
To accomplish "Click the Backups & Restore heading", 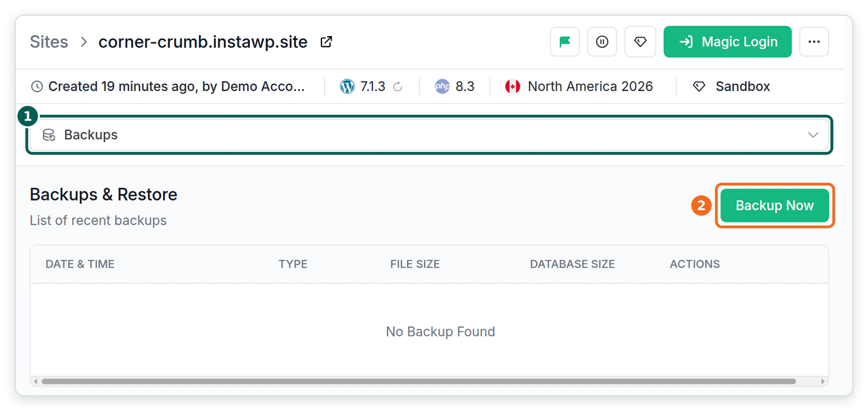I will click(x=103, y=194).
